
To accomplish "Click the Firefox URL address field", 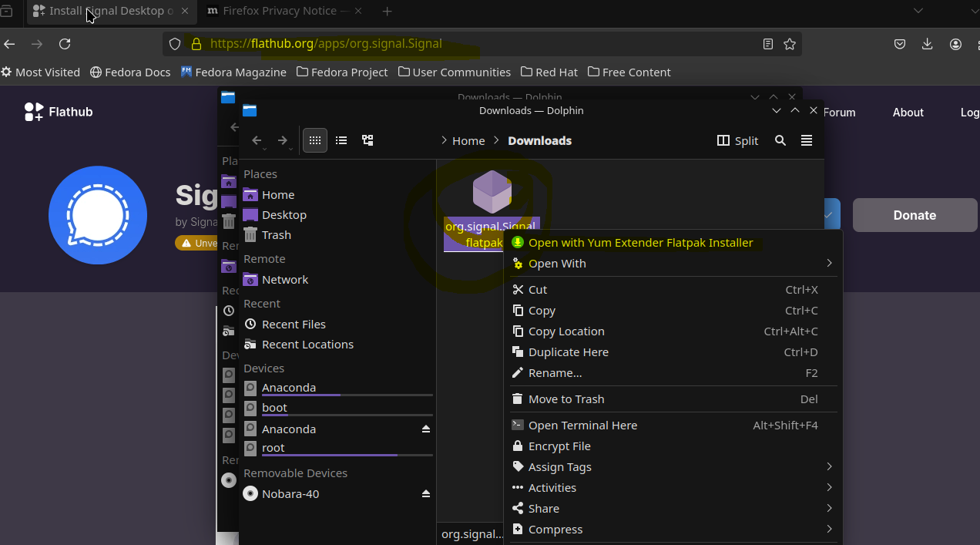I will pyautogui.click(x=482, y=44).
